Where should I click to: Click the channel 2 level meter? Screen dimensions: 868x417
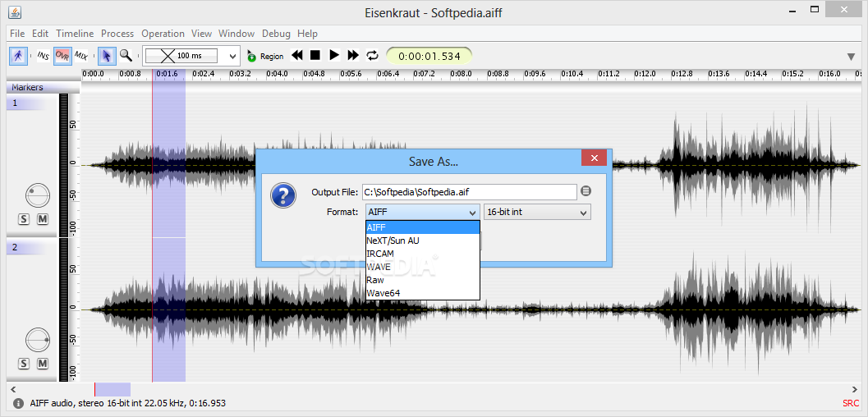click(64, 309)
